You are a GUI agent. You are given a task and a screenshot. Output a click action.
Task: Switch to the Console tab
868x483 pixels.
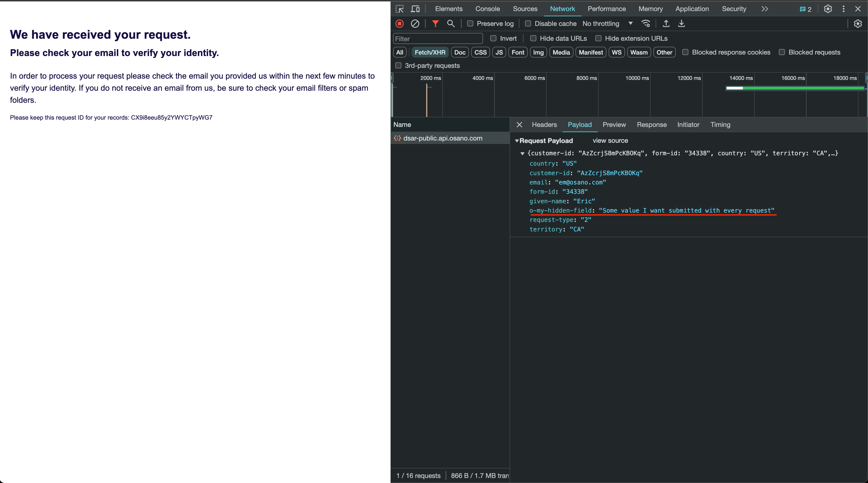tap(488, 9)
